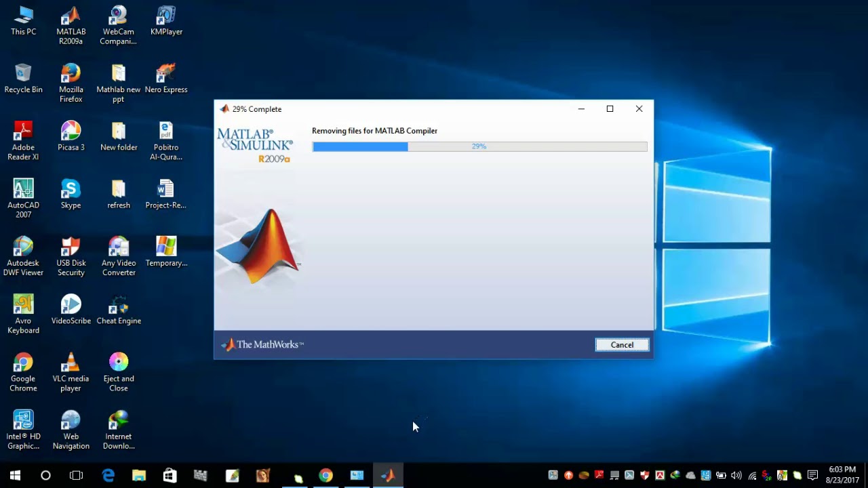Select the Pobitro Al-Quran PDF file
The height and width of the screenshot is (488, 868).
tap(166, 141)
